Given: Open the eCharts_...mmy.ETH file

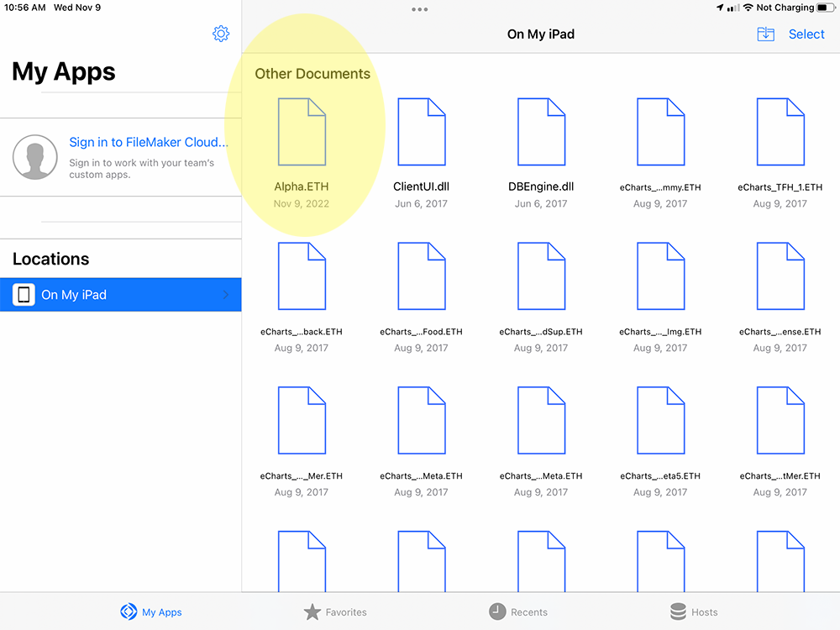Looking at the screenshot, I should 660,132.
